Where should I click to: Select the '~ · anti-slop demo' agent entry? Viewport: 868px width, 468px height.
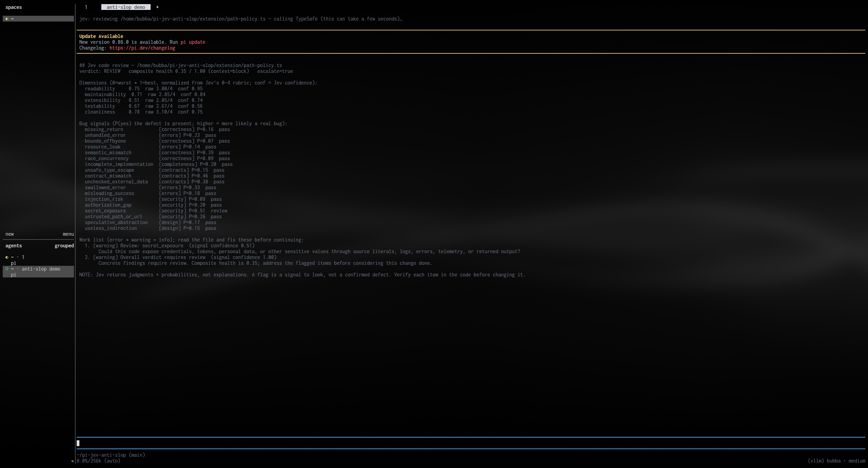point(38,272)
